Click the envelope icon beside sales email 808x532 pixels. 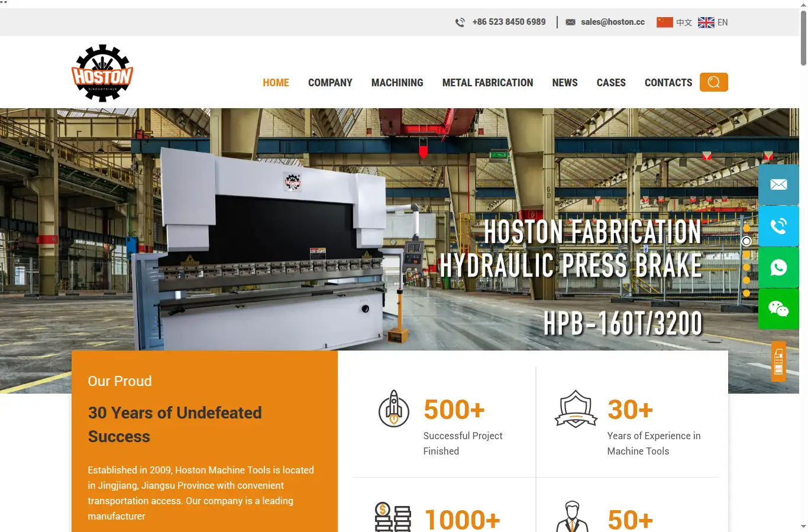pyautogui.click(x=570, y=22)
